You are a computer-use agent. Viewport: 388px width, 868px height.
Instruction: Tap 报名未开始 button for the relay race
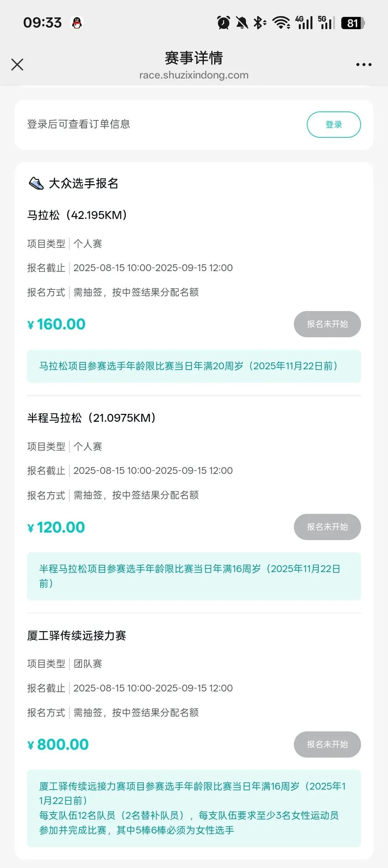click(327, 744)
